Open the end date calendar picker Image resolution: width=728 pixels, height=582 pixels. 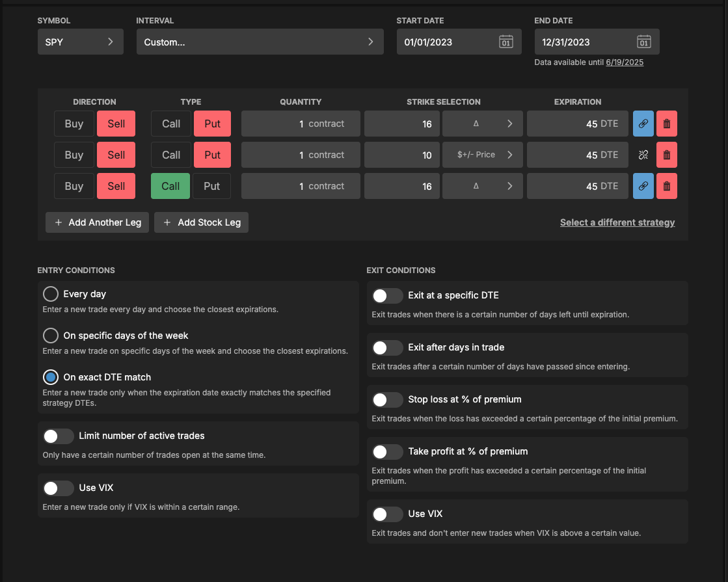[643, 41]
